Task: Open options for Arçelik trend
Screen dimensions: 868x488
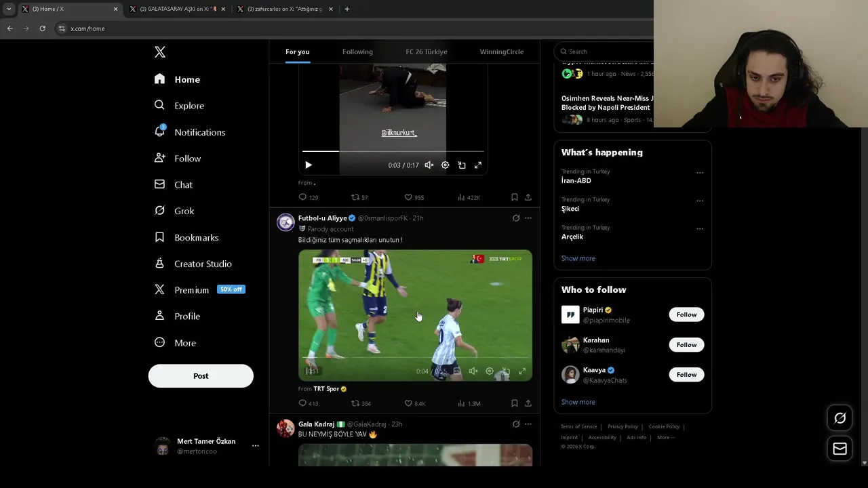Action: coord(700,228)
